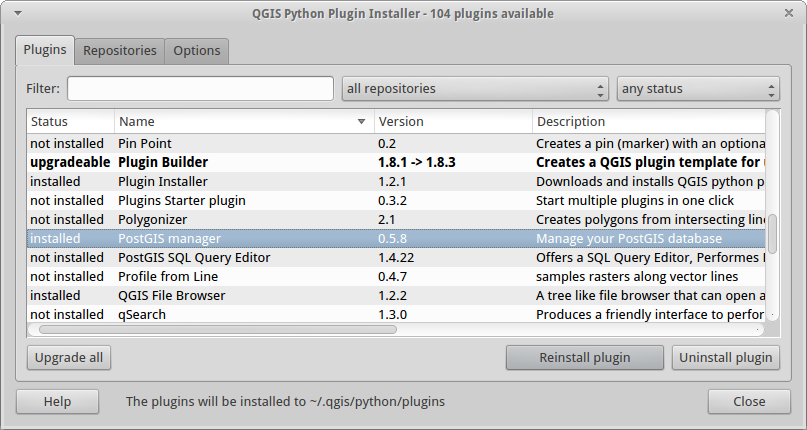Click version 0.4.7 cell
The width and height of the screenshot is (807, 430).
pos(392,277)
